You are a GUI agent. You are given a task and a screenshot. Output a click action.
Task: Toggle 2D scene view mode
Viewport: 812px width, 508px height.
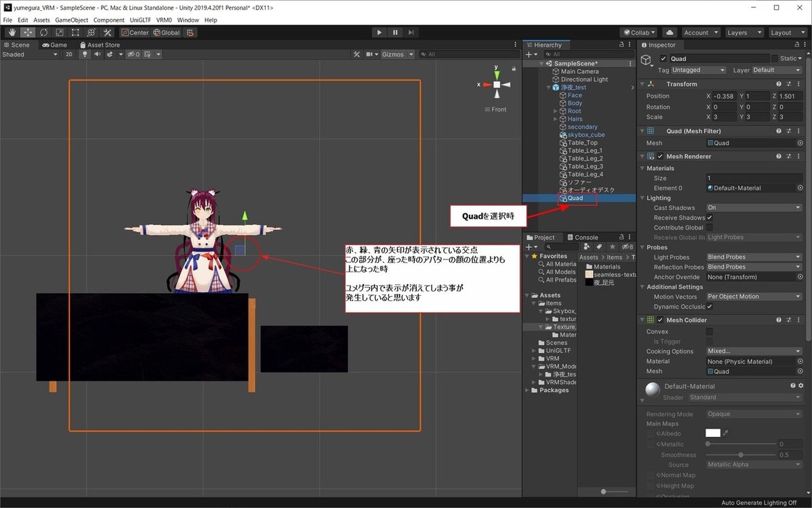pyautogui.click(x=68, y=54)
